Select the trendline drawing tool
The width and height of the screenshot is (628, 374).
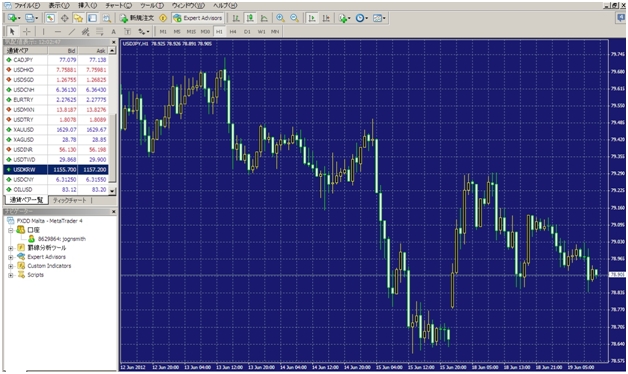72,32
